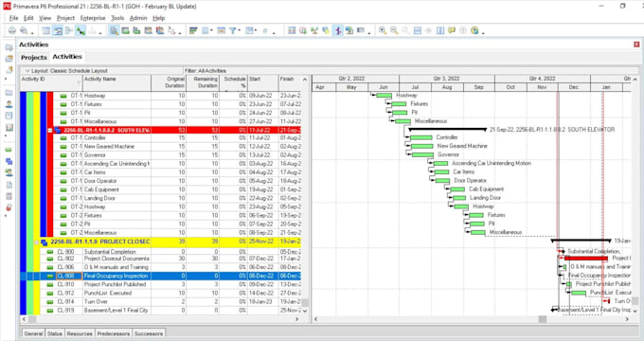
Task: Click the red Project Closeout bar in Gantt chart
Action: 586,258
